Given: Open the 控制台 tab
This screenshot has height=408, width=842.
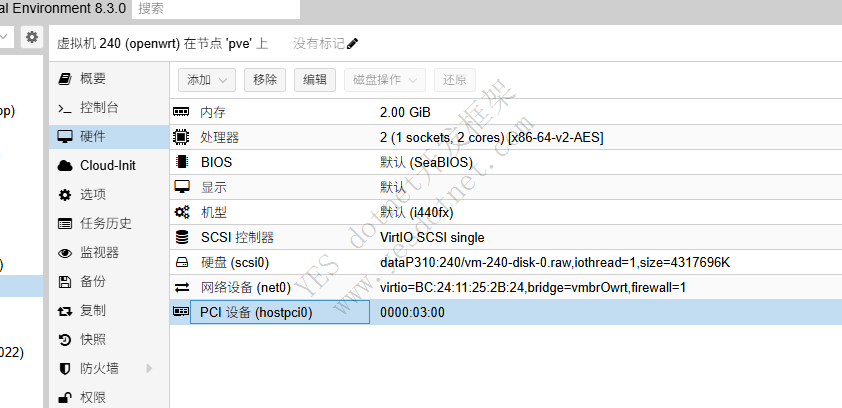Looking at the screenshot, I should (109, 108).
